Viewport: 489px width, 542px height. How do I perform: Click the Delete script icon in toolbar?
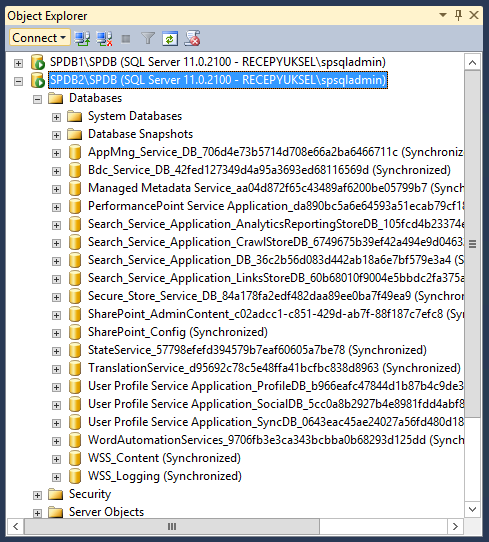point(192,38)
